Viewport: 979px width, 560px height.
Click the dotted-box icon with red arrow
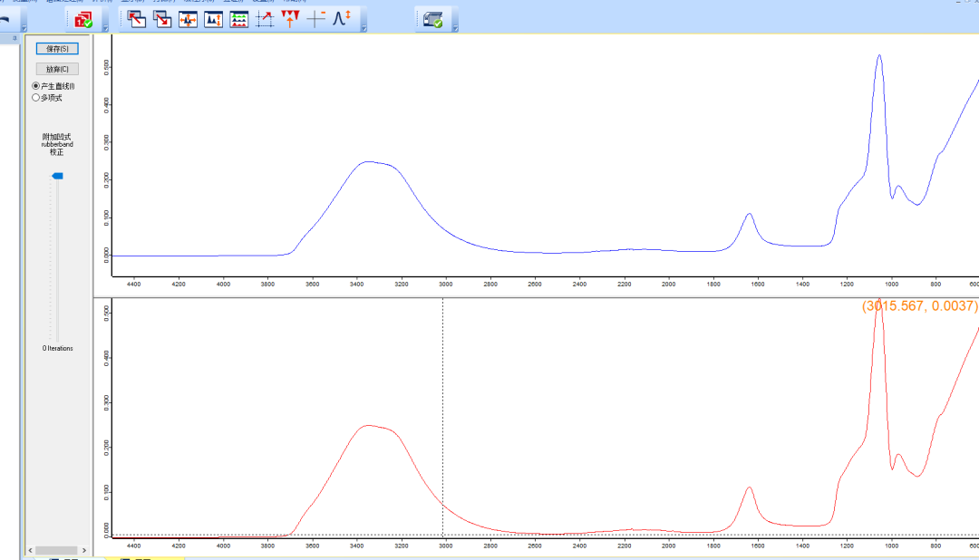pyautogui.click(x=265, y=18)
